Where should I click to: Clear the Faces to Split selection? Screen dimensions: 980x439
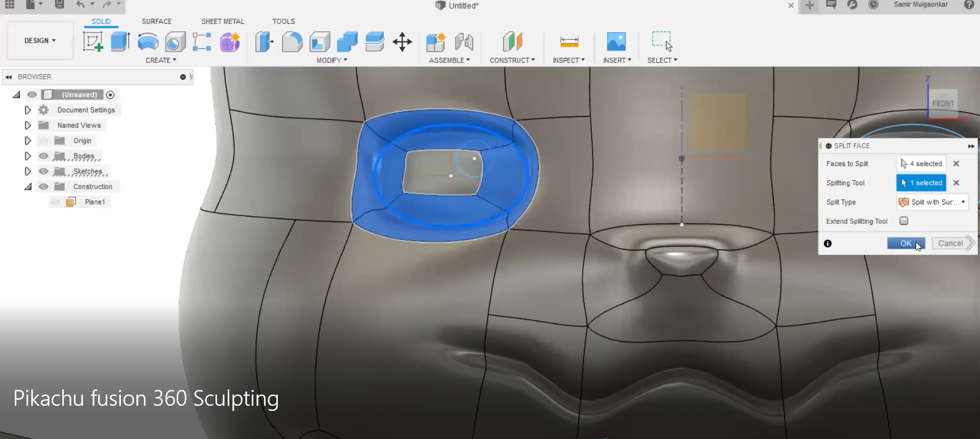[x=957, y=164]
